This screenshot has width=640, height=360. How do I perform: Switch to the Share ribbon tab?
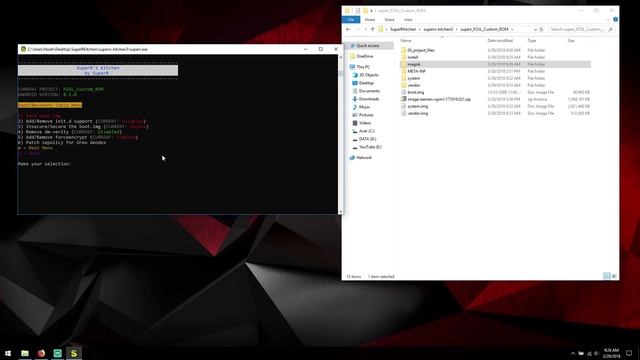click(x=389, y=20)
